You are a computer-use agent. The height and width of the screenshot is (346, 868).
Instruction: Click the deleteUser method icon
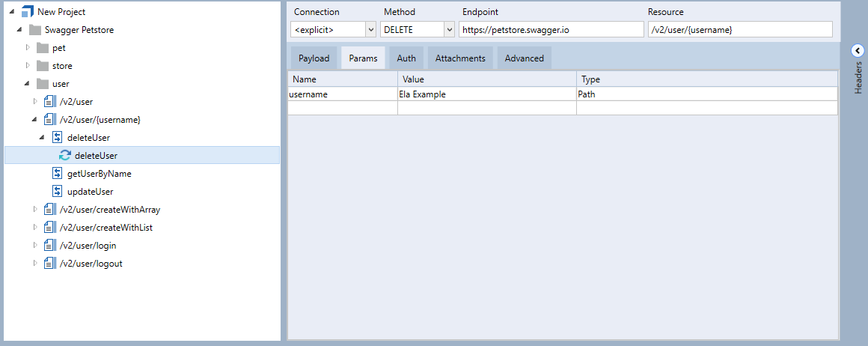point(57,138)
